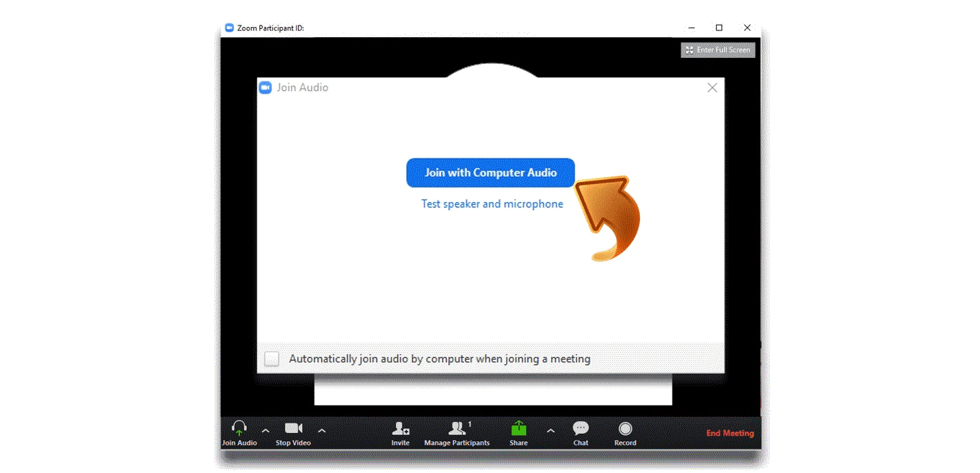Close the main Zoom meeting window

747,28
